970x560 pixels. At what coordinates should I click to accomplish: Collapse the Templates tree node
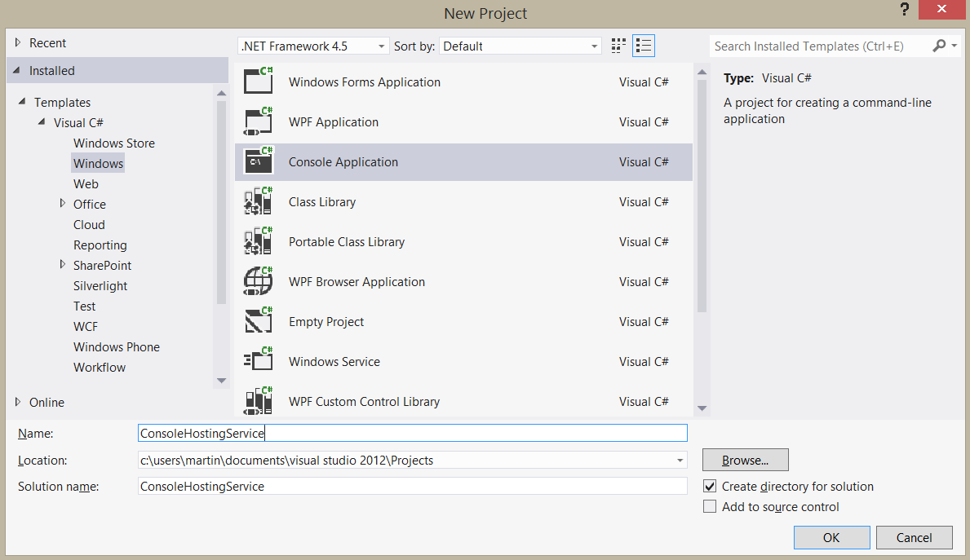coord(22,101)
